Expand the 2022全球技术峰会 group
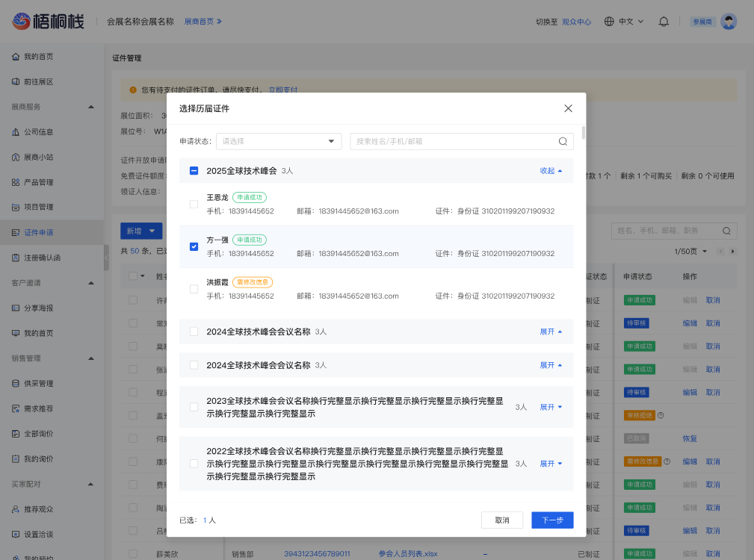Viewport: 754px width, 560px height. click(x=551, y=464)
